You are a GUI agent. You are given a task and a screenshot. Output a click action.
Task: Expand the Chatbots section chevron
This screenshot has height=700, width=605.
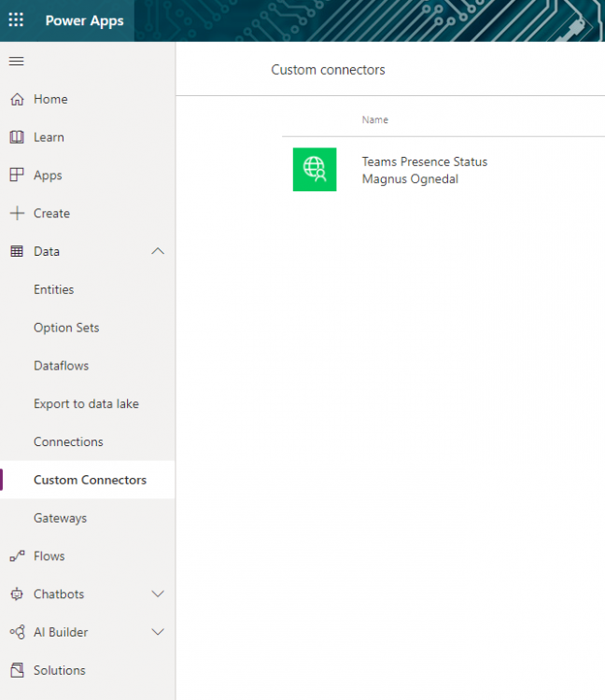pyautogui.click(x=158, y=595)
